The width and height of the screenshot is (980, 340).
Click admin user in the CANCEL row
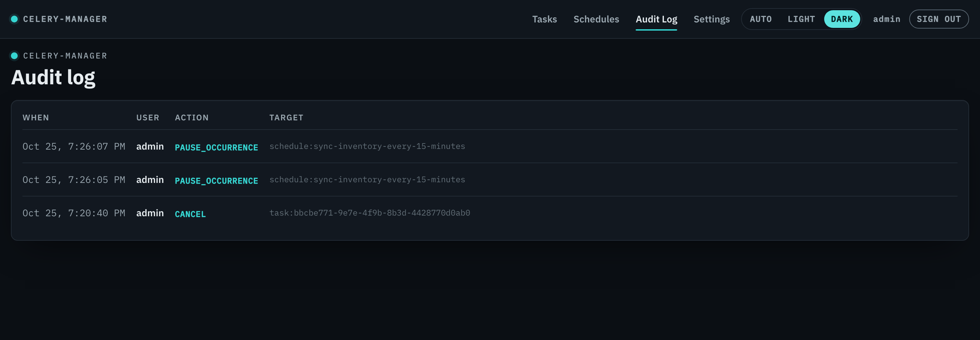pos(150,213)
